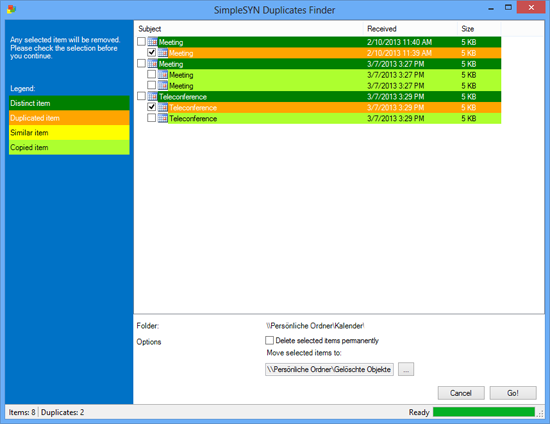550x424 pixels.
Task: Click Duplicated item legend swatch
Action: 69,118
